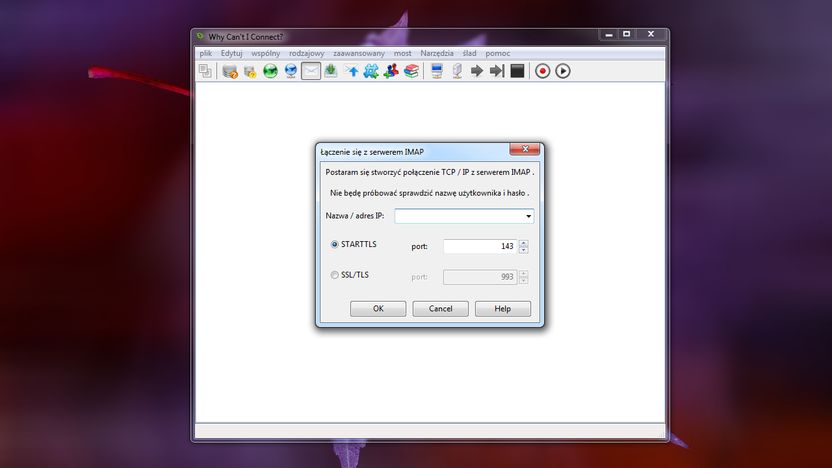Click the right arrow step icon
The height and width of the screenshot is (468, 832).
tap(476, 71)
